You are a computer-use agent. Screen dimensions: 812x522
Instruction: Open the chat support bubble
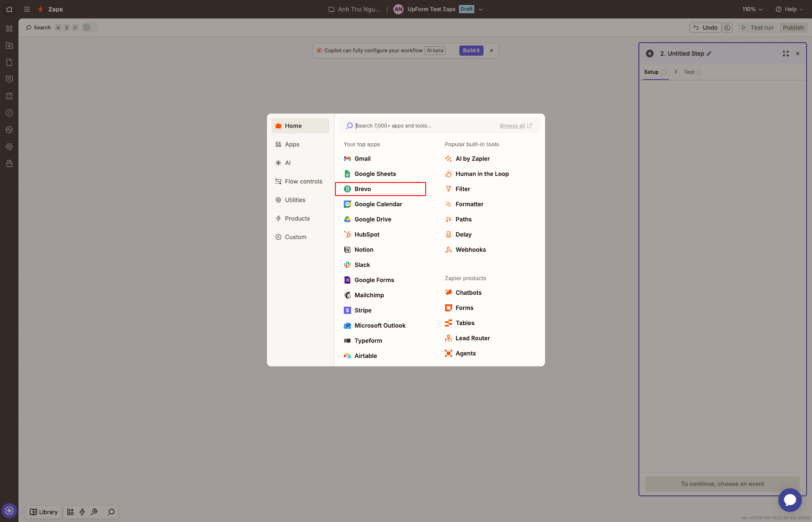point(790,500)
